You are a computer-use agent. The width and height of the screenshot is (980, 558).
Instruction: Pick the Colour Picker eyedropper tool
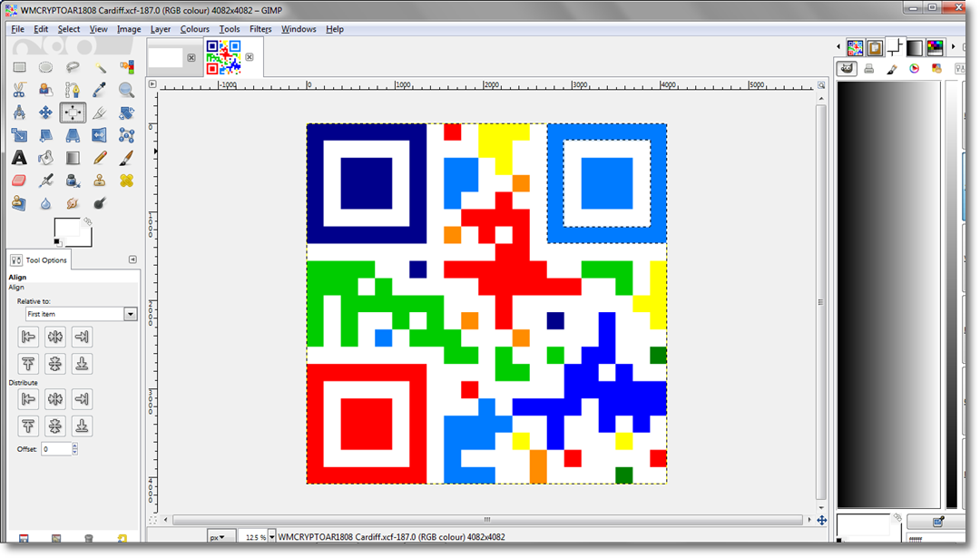coord(100,90)
